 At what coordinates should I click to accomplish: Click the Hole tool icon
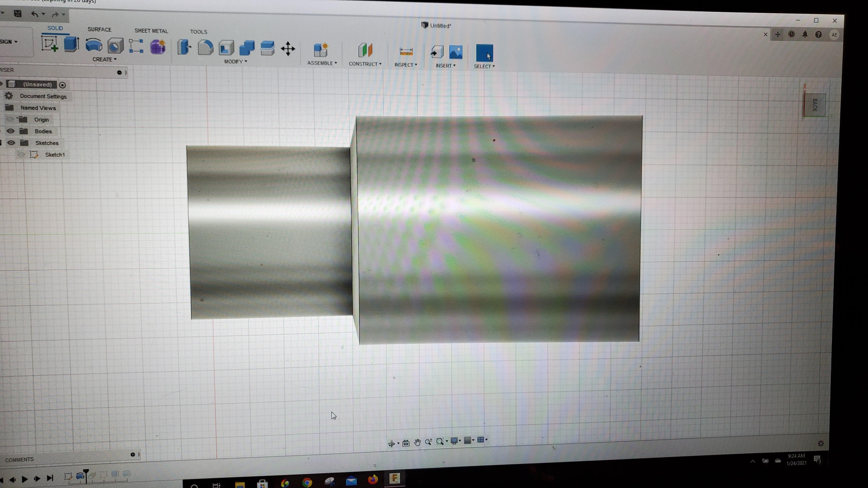click(x=115, y=46)
